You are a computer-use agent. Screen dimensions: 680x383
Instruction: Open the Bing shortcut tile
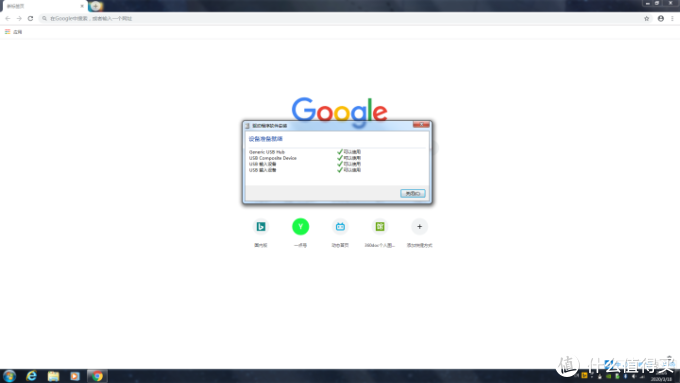pos(261,226)
